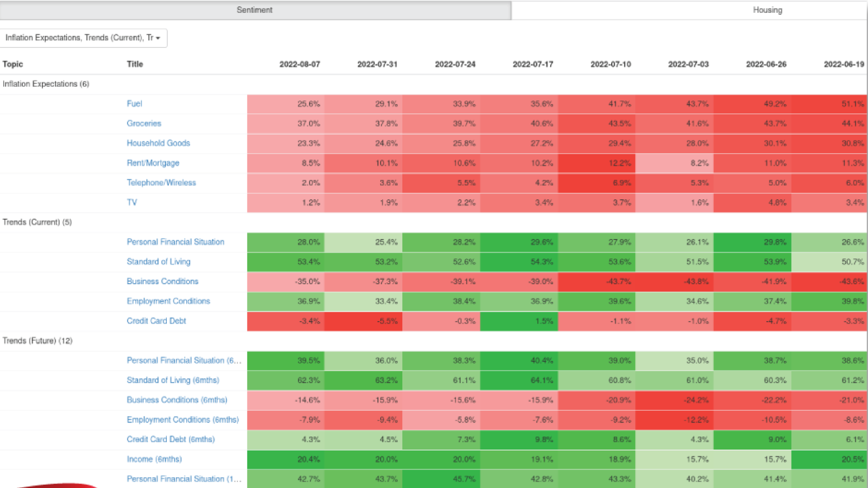The width and height of the screenshot is (868, 488).
Task: Select the Credit Card Debt topic
Action: 156,321
